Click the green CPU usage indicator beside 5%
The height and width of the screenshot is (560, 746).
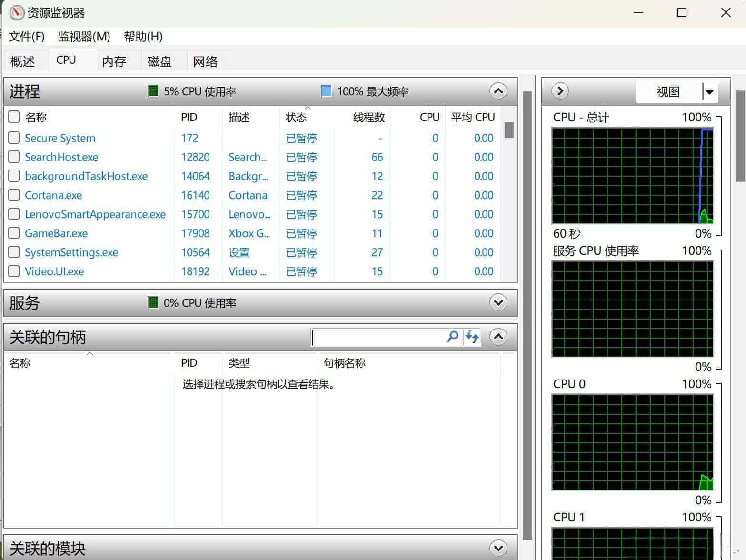point(152,91)
